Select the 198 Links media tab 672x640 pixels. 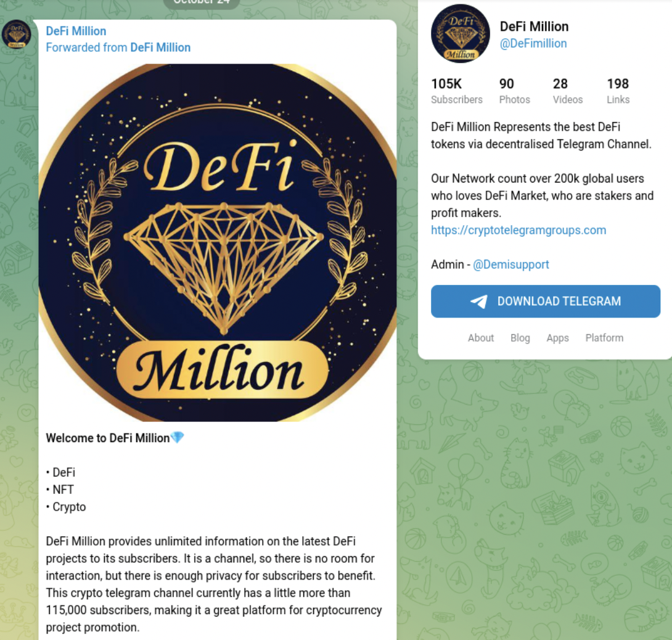[x=618, y=91]
